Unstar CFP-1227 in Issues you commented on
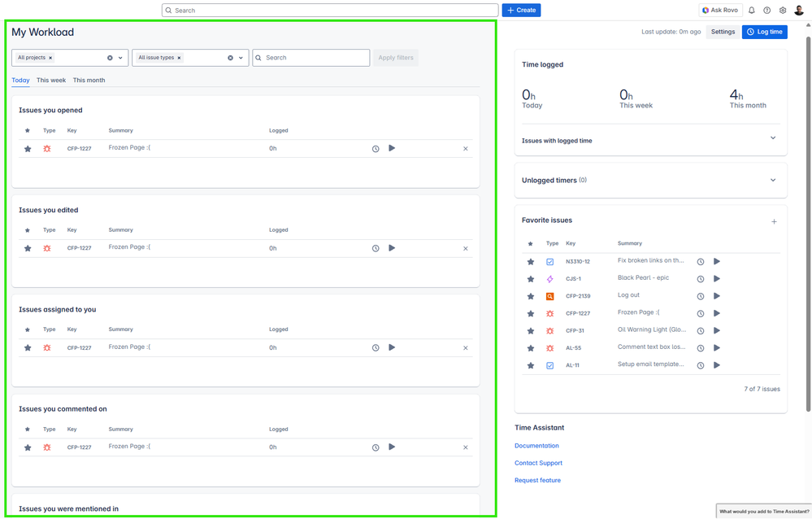Screen dimensions: 812x519 click(x=28, y=447)
